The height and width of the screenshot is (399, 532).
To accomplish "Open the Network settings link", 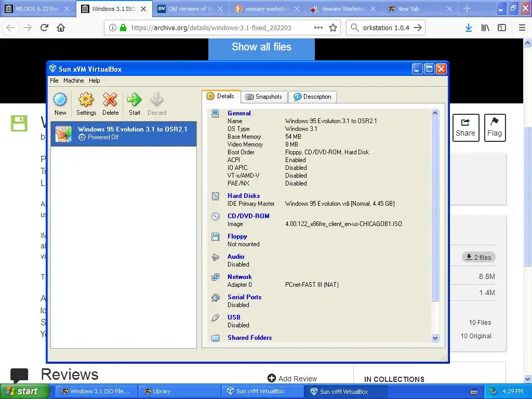I will click(x=240, y=277).
